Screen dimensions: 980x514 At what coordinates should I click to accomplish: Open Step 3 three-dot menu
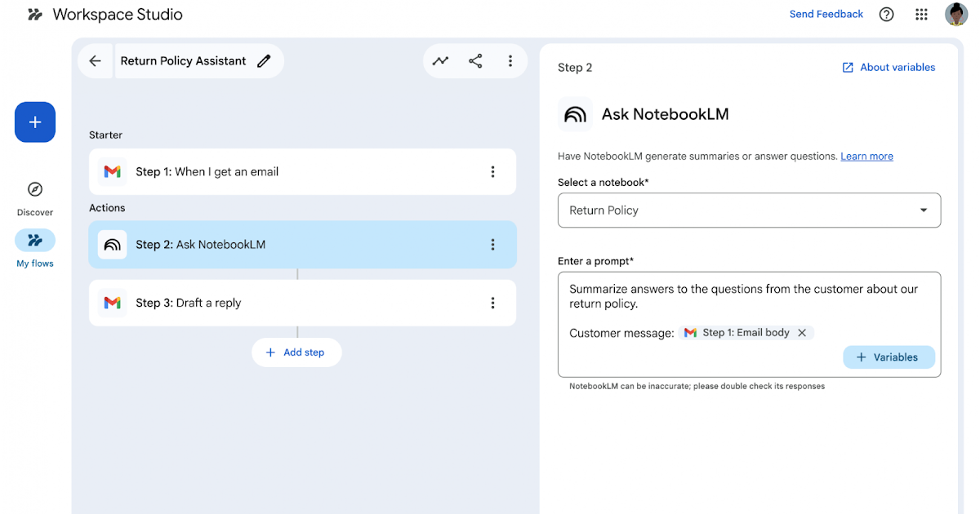point(492,303)
